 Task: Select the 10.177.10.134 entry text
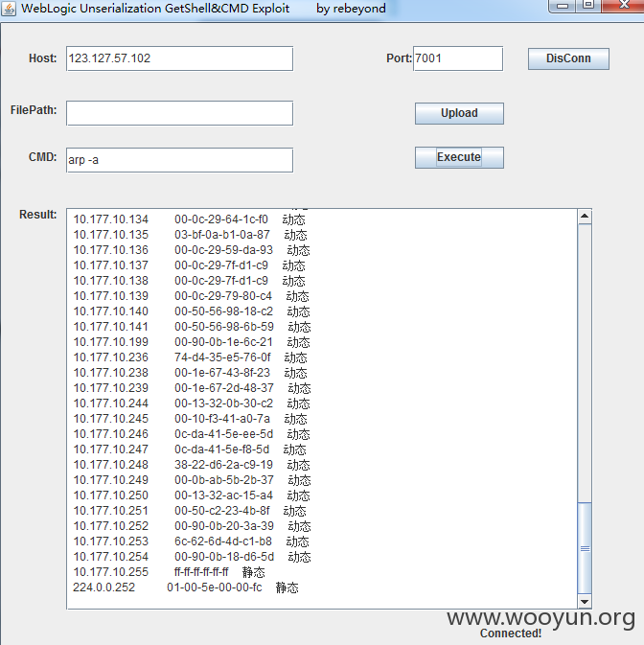click(x=110, y=219)
